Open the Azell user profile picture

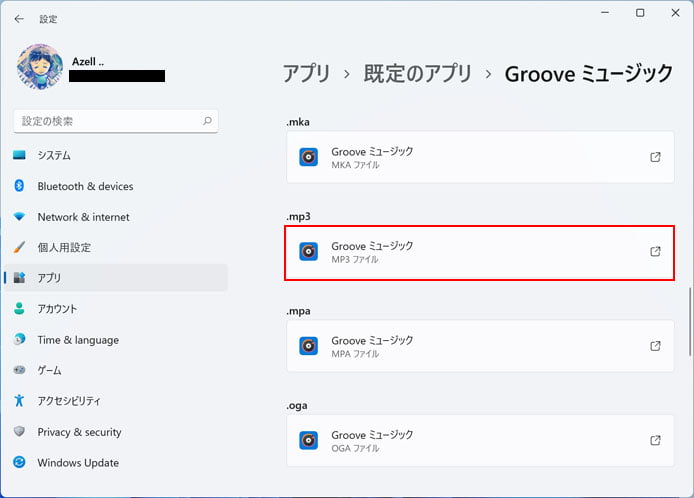[x=40, y=67]
